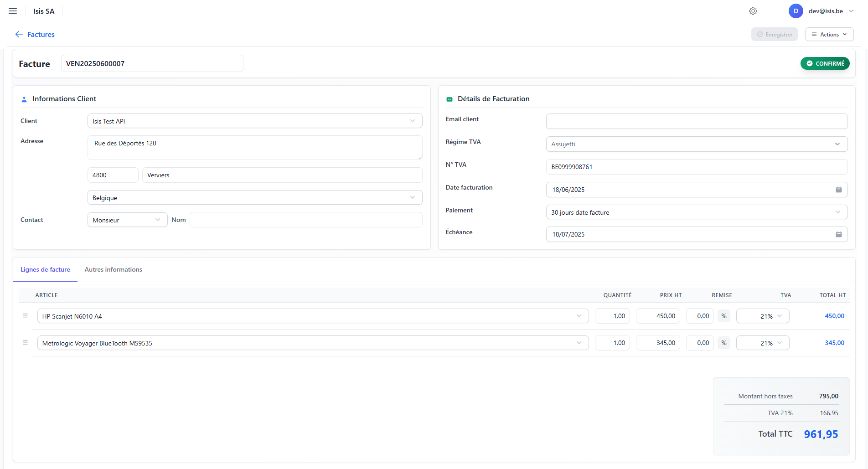868x469 pixels.
Task: Click drag handle of Metrologic Voyager row
Action: click(x=25, y=343)
